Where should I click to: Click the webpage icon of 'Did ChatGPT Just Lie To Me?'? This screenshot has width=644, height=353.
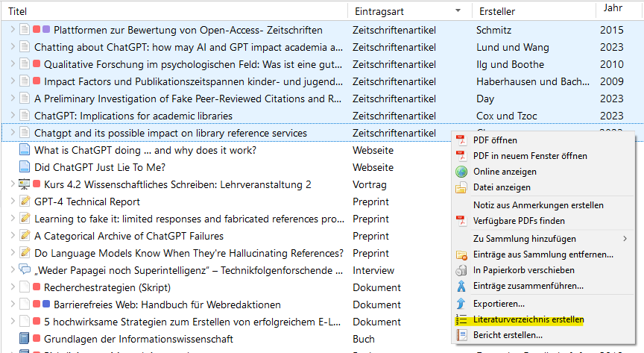25,167
